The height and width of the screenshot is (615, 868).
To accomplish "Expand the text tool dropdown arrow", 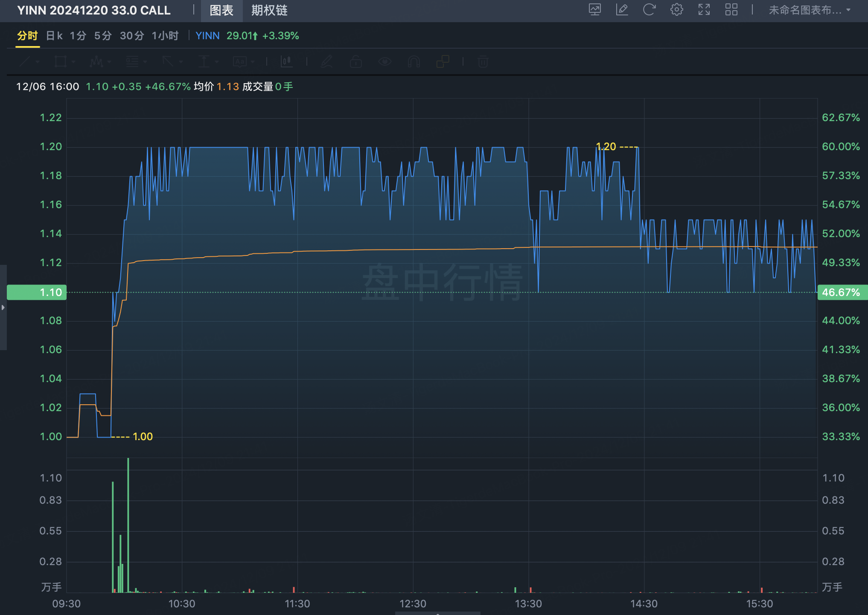I will point(253,62).
